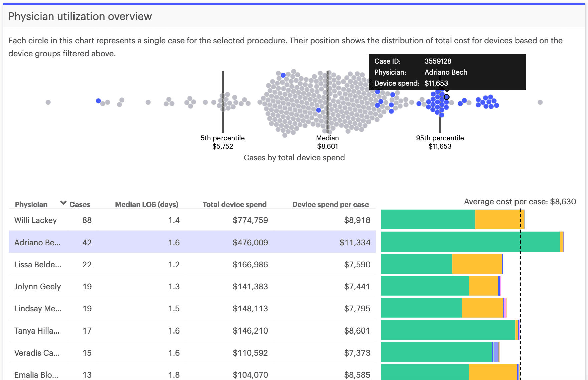Select the Willi Lackey table row
Image resolution: width=588 pixels, height=380 pixels.
click(x=192, y=220)
